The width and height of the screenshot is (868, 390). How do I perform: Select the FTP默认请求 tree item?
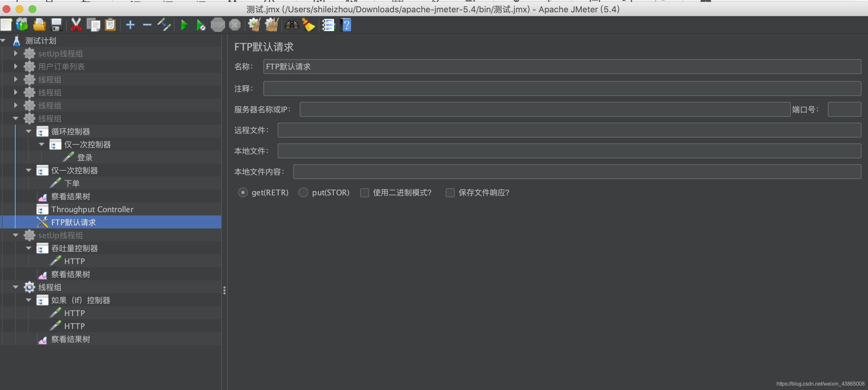tap(73, 222)
